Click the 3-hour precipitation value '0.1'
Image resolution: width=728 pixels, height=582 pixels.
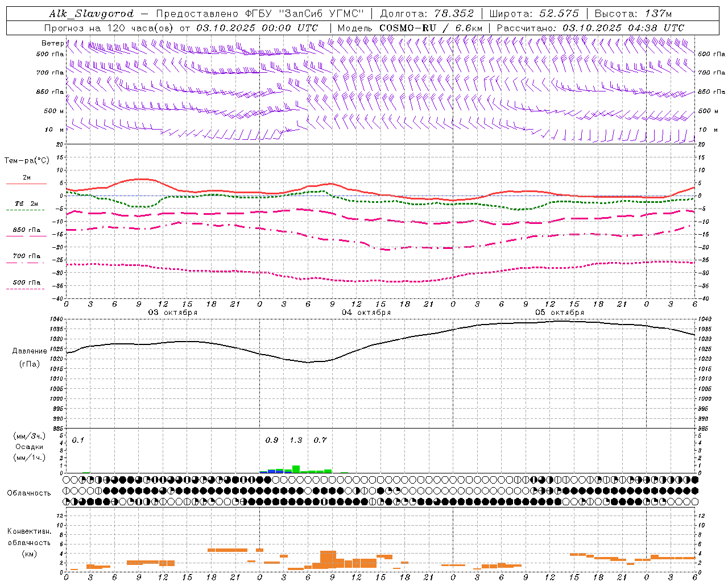tap(78, 440)
